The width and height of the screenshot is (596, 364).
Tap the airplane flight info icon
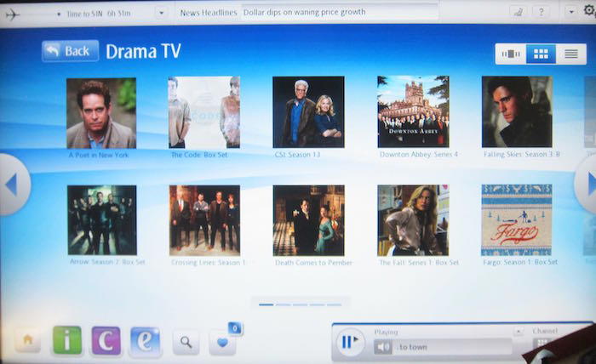[x=13, y=14]
